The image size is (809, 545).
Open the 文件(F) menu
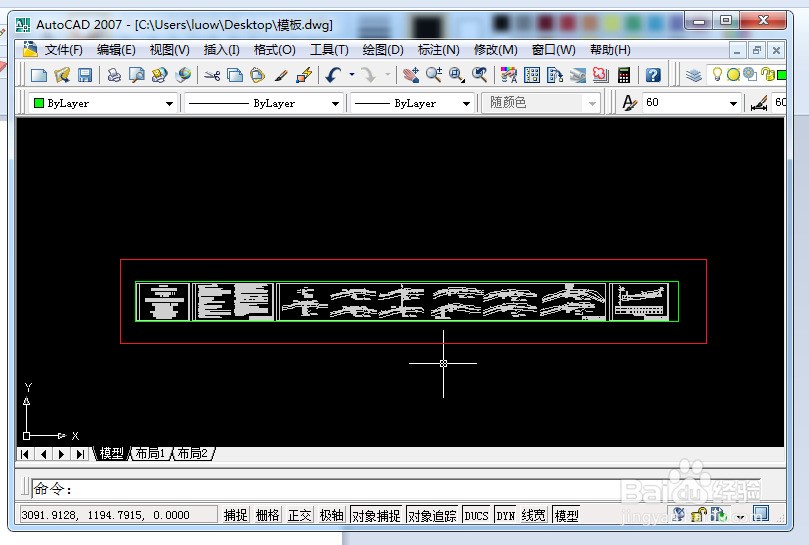pyautogui.click(x=63, y=49)
